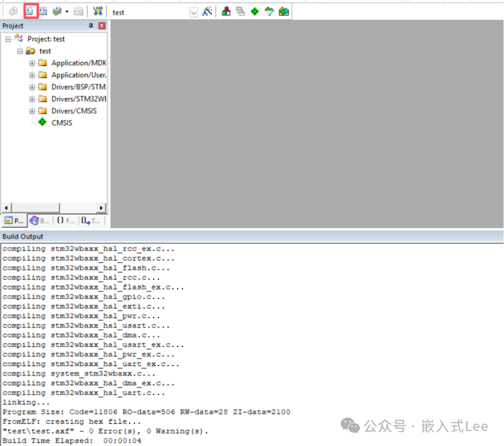Open the File Extensions, Books and Environment icon

[226, 12]
